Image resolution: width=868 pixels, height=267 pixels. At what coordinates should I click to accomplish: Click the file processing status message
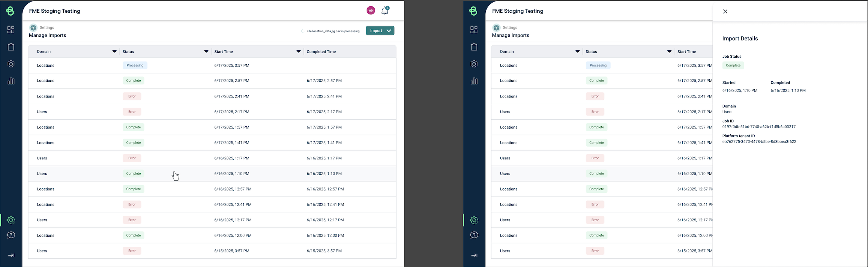pyautogui.click(x=333, y=31)
